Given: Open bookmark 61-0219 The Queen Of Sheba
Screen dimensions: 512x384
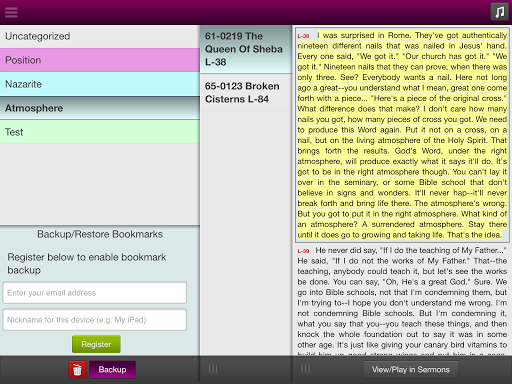Looking at the screenshot, I should click(x=246, y=49).
